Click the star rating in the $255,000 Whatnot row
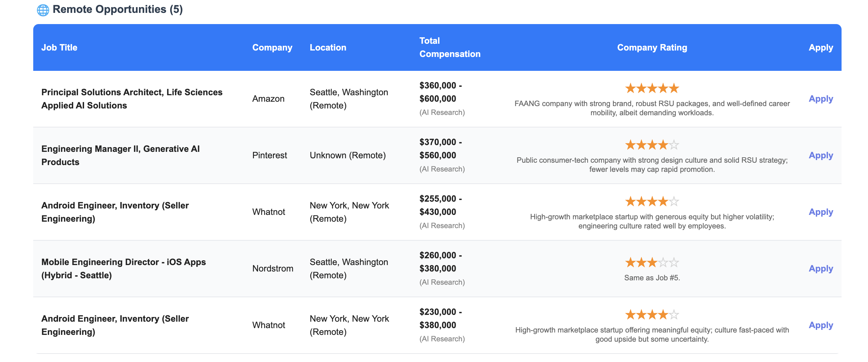 [652, 202]
